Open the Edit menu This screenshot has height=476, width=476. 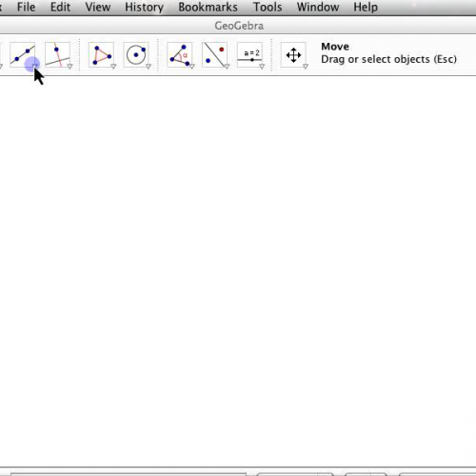(60, 7)
